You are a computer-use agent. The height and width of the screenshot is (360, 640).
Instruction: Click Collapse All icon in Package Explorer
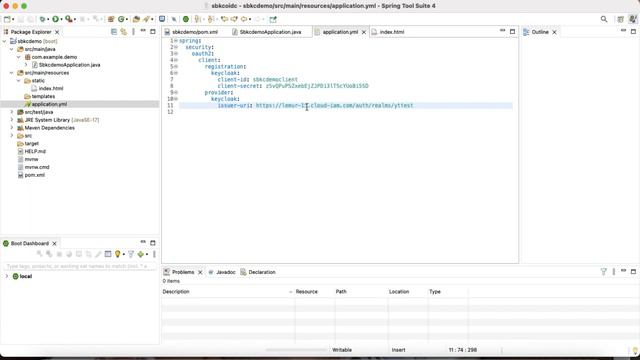coord(114,32)
